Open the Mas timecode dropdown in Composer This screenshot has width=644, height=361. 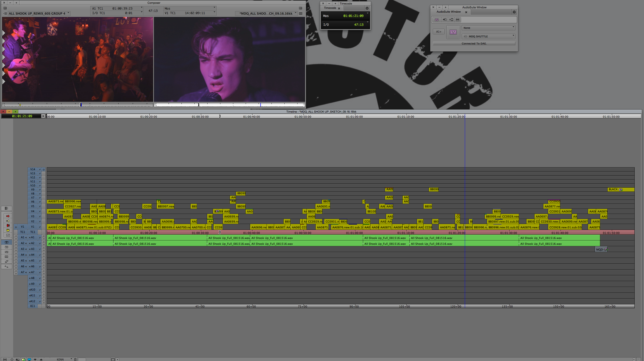click(214, 8)
